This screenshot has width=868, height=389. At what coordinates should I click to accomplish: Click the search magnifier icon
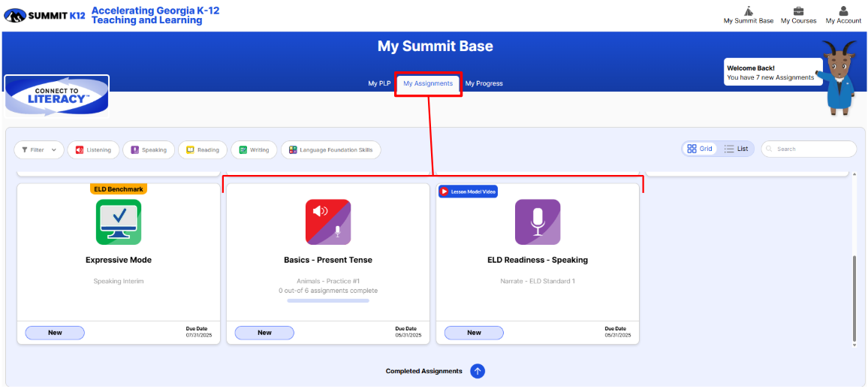[x=769, y=149]
